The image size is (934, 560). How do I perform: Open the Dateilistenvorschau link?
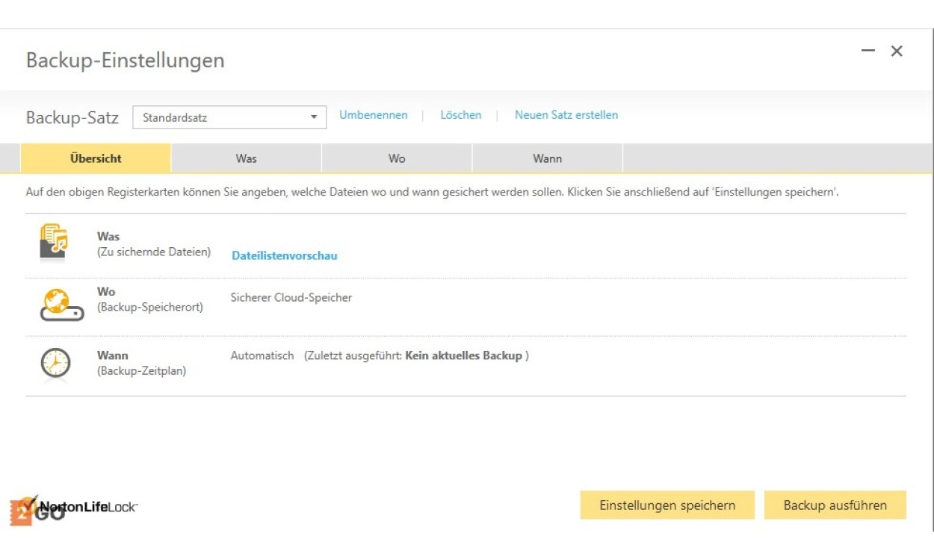pyautogui.click(x=284, y=256)
